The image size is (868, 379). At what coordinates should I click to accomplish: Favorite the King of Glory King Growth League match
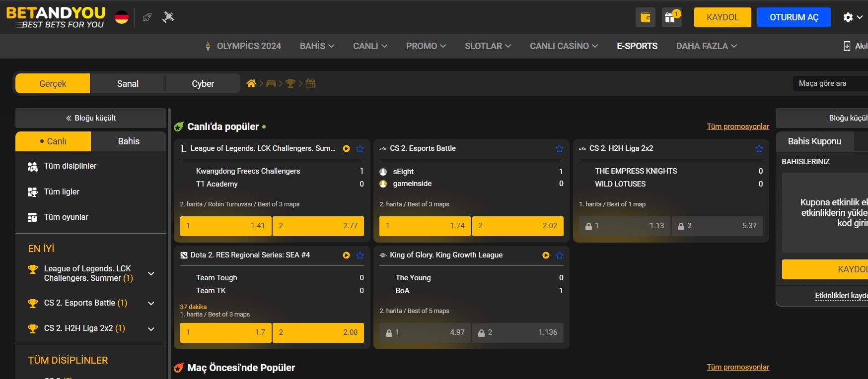560,255
